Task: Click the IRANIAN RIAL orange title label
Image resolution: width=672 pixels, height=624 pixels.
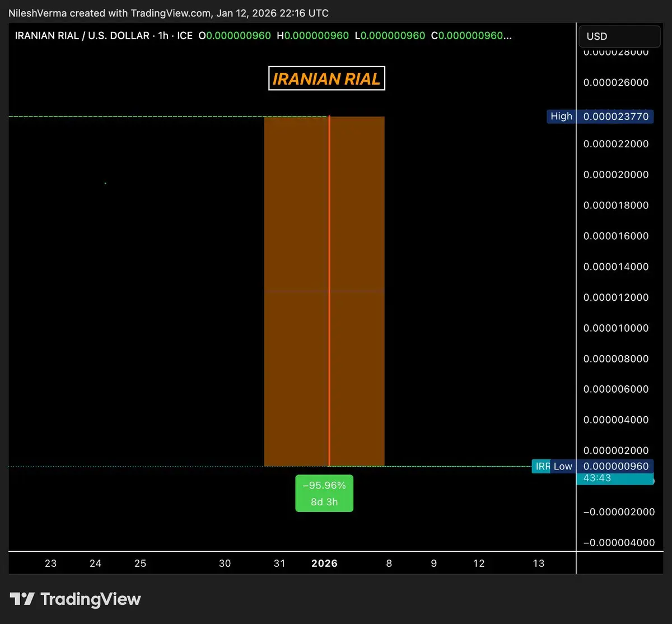Action: tap(326, 79)
